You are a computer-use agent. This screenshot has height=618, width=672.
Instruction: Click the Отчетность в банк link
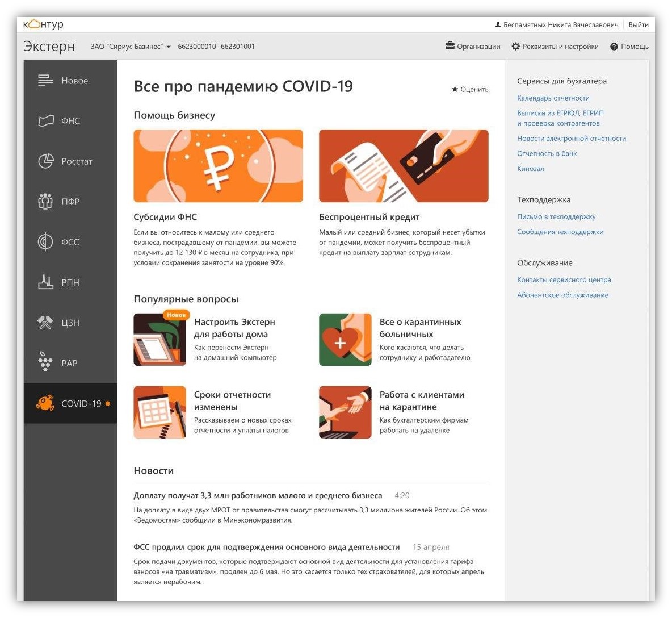(547, 153)
